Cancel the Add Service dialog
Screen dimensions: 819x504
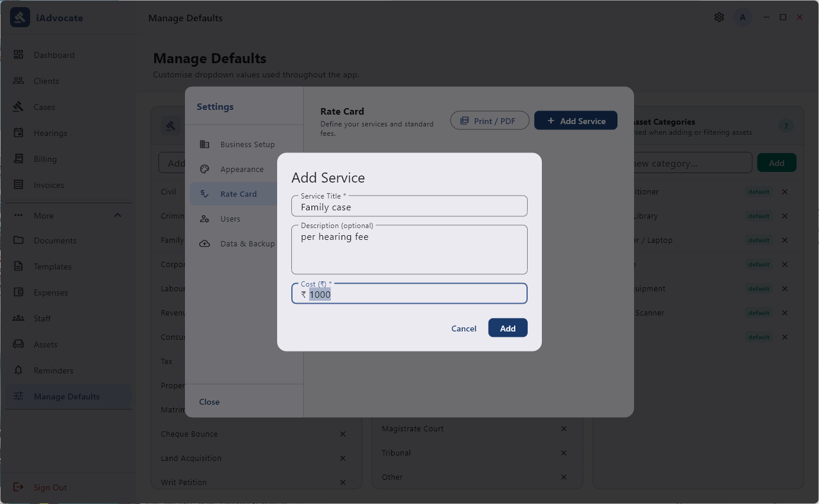464,328
